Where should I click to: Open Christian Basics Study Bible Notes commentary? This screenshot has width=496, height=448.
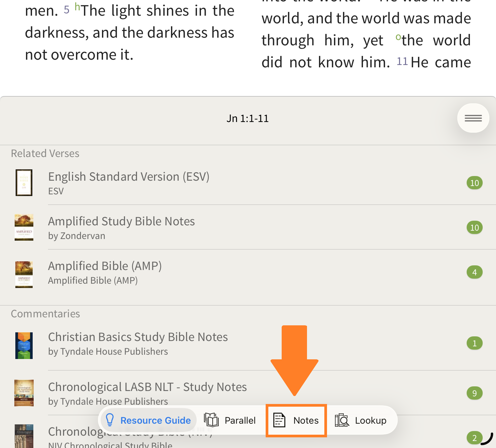point(138,337)
